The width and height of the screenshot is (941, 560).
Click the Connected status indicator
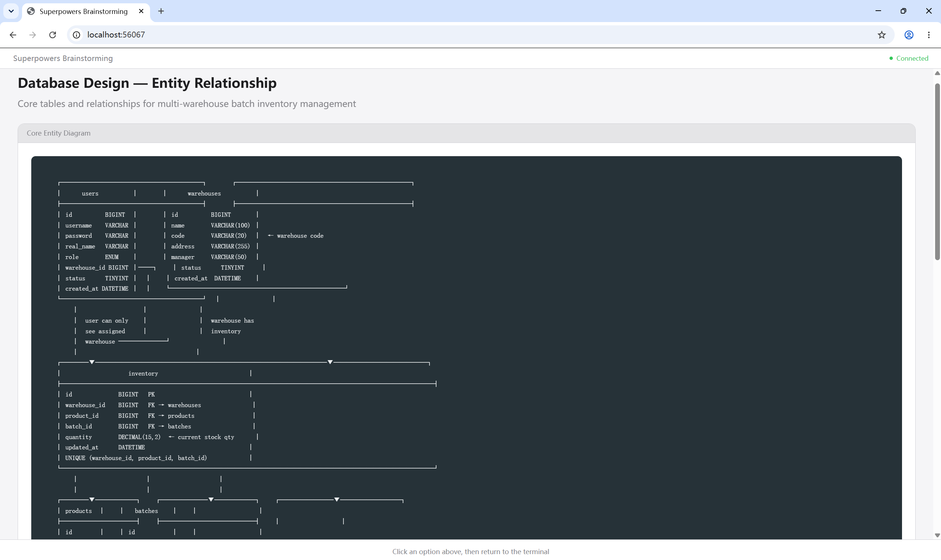909,58
